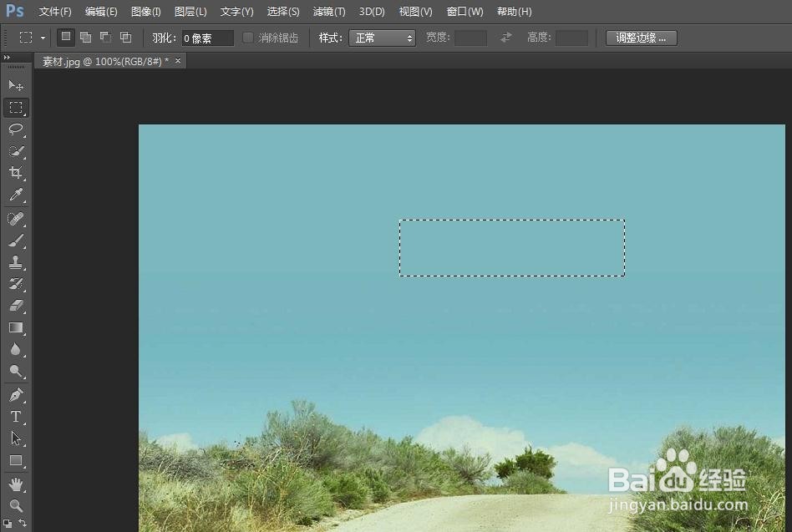Image resolution: width=792 pixels, height=532 pixels.
Task: Toggle the 消除锯齿 anti-alias checkbox
Action: 247,38
